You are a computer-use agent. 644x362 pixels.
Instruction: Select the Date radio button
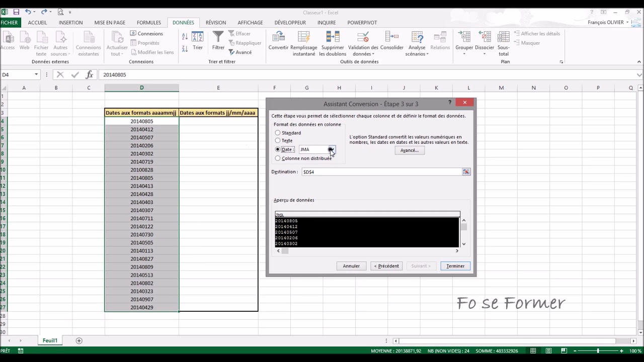[278, 149]
